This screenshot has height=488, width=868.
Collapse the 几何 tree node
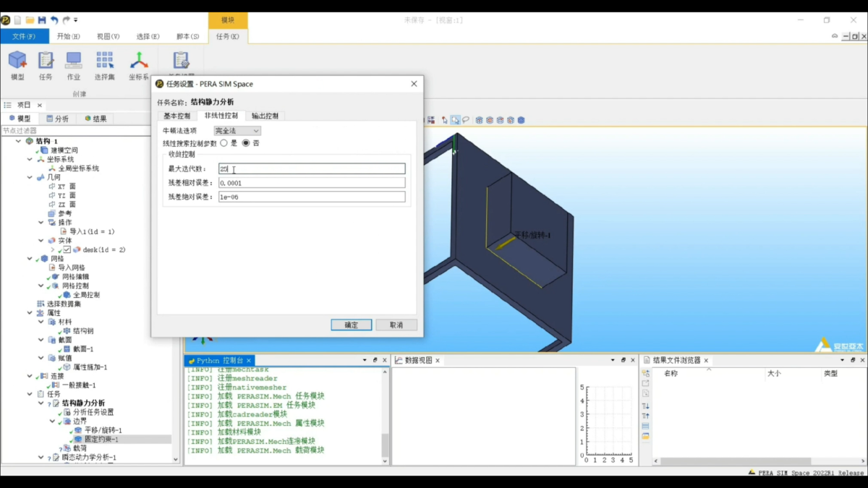30,177
